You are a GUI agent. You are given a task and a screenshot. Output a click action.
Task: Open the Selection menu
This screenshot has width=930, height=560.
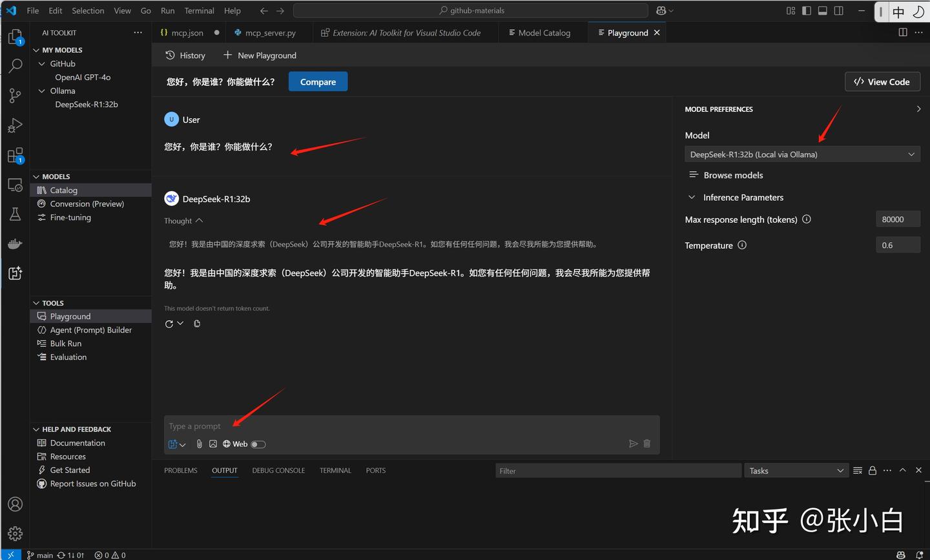click(x=88, y=11)
